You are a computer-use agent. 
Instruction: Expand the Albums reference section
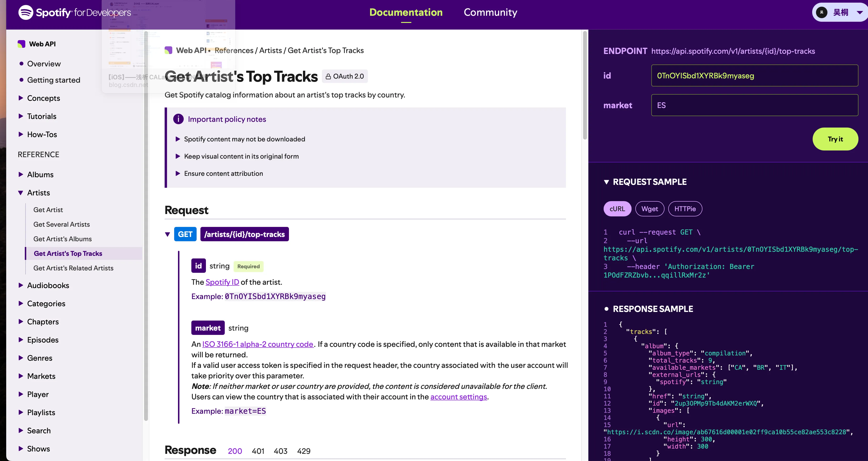tap(21, 174)
